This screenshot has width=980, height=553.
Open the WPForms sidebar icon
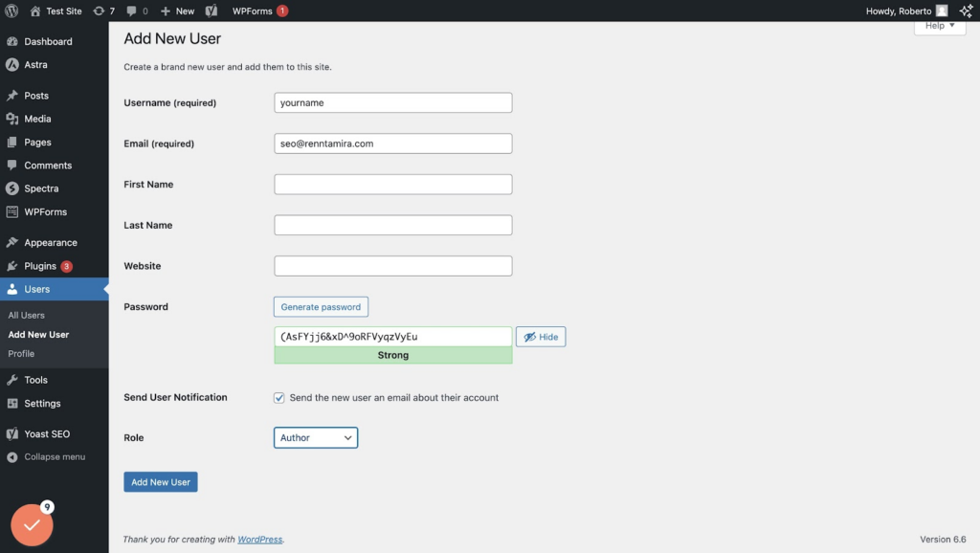(11, 211)
